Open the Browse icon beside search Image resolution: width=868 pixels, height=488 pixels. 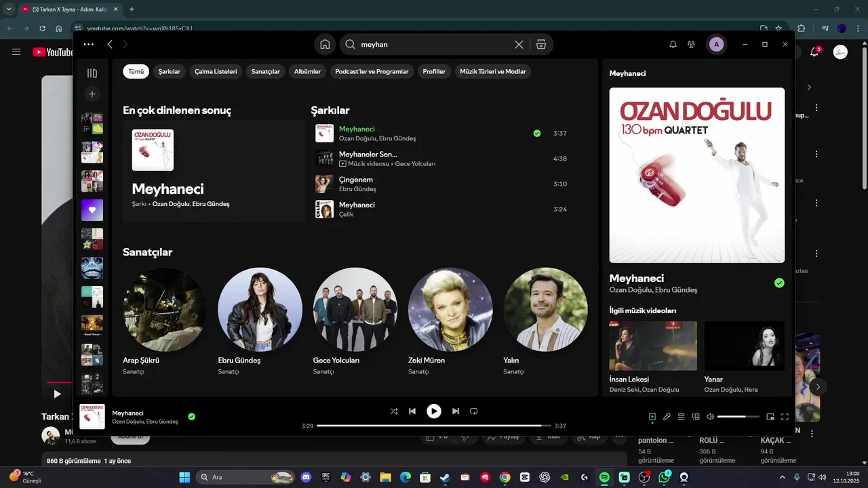pos(541,44)
